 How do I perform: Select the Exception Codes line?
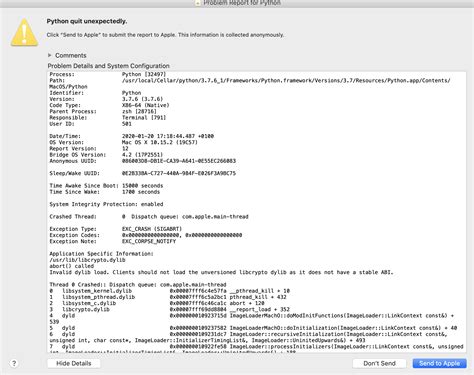pyautogui.click(x=146, y=235)
